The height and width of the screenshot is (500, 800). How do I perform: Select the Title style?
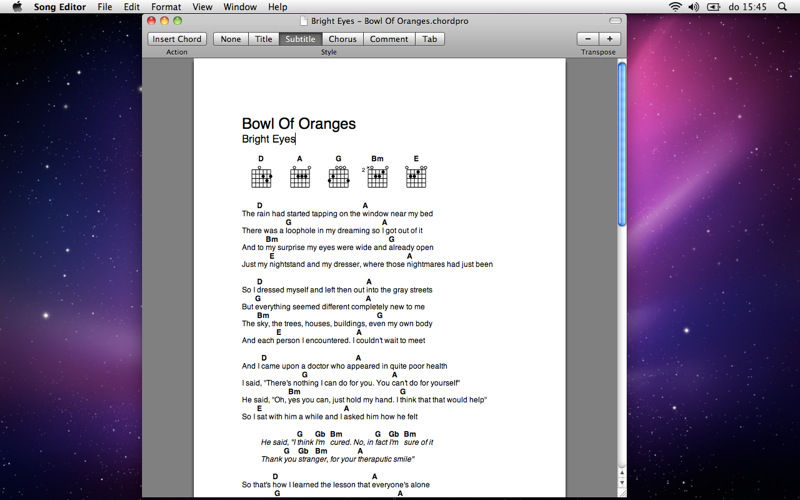(x=264, y=39)
